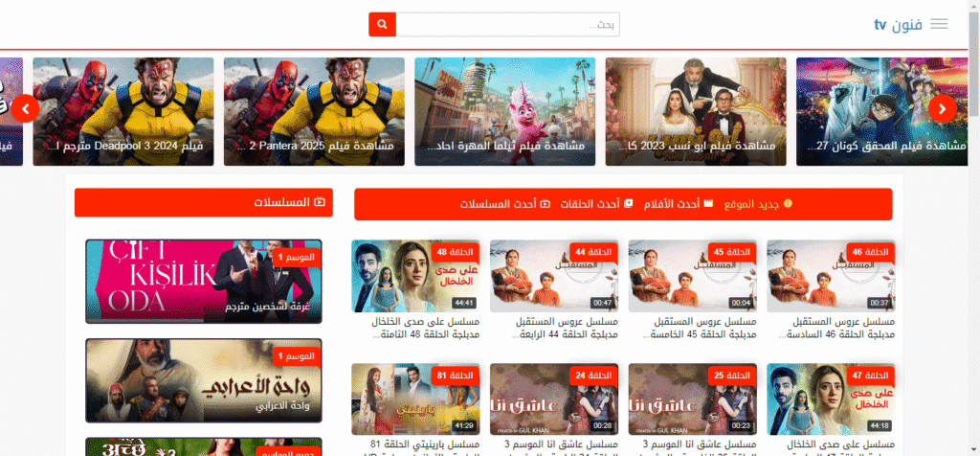This screenshot has width=980, height=456.
Task: Click title مسلسل عروس المستقبل مدبلجة الحلقة 45
Action: 700,329
